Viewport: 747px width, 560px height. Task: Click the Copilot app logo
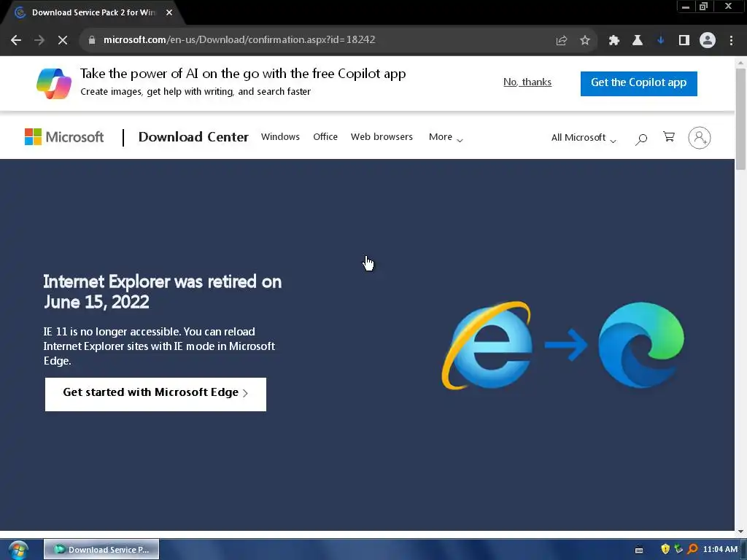point(54,83)
